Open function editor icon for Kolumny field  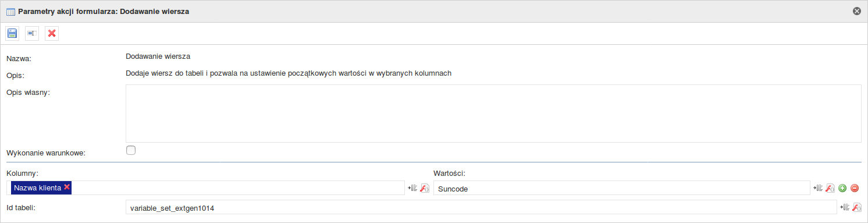click(x=425, y=187)
